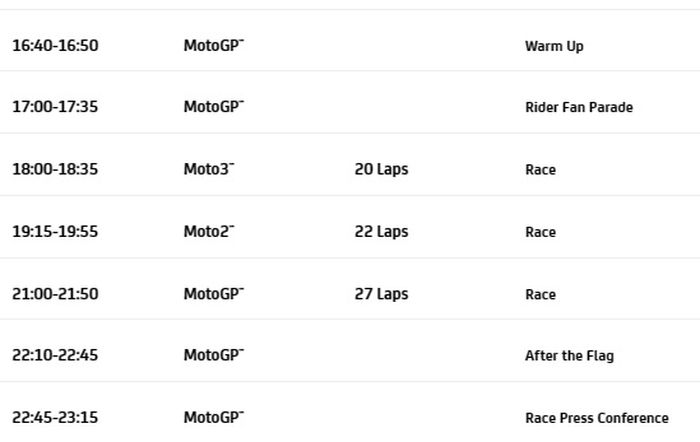This screenshot has height=442, width=700.
Task: Click the Moto3 class name
Action: (208, 169)
